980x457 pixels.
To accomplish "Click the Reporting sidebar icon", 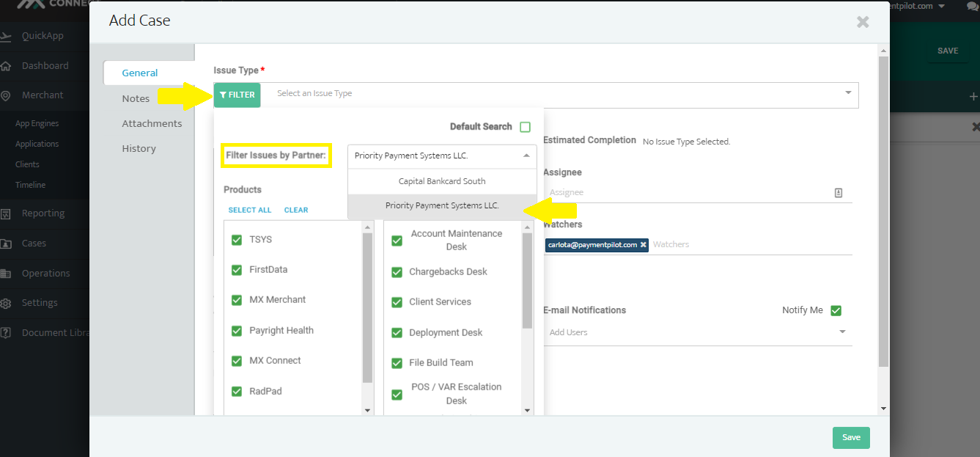I will pyautogui.click(x=6, y=213).
